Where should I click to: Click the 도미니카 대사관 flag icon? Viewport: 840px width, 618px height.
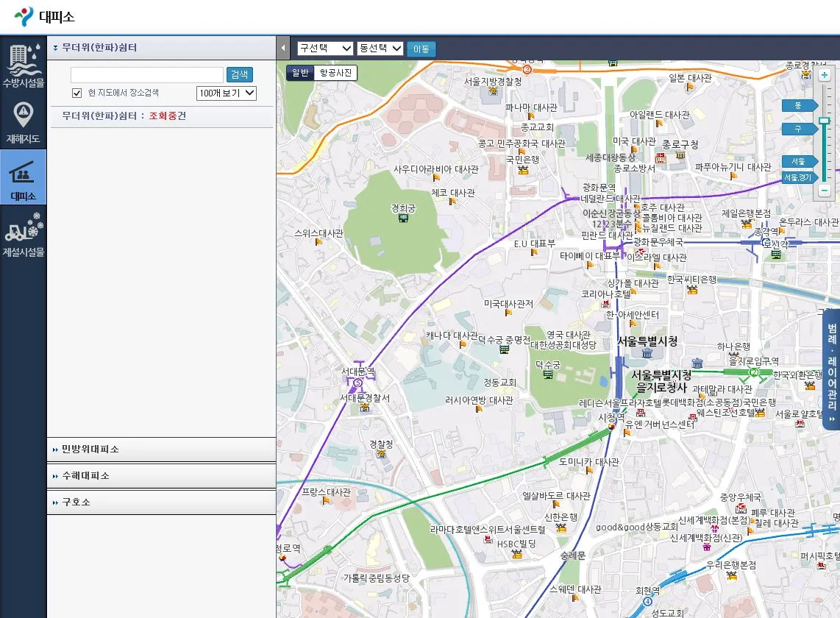(589, 471)
